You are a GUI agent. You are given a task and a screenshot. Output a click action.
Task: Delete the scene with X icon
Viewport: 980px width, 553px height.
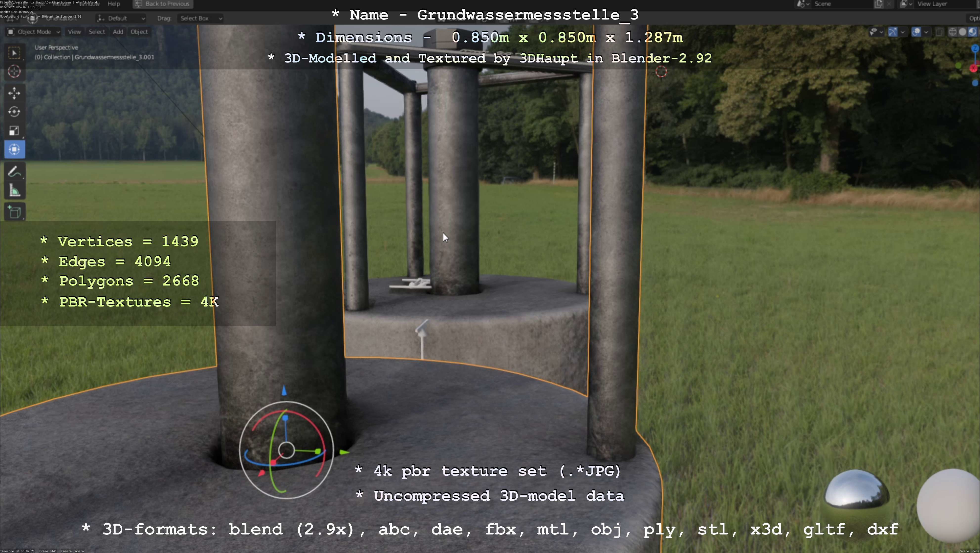click(x=889, y=4)
